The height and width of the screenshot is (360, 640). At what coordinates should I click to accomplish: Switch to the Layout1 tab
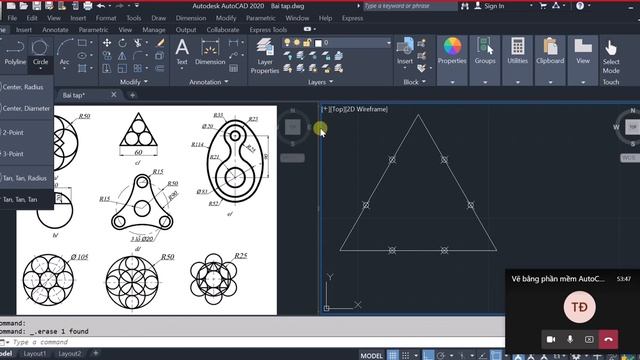coord(35,353)
